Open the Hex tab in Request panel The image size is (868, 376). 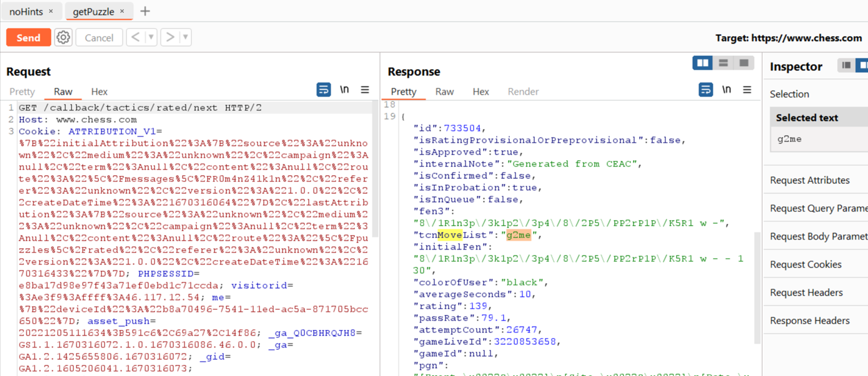pyautogui.click(x=99, y=92)
